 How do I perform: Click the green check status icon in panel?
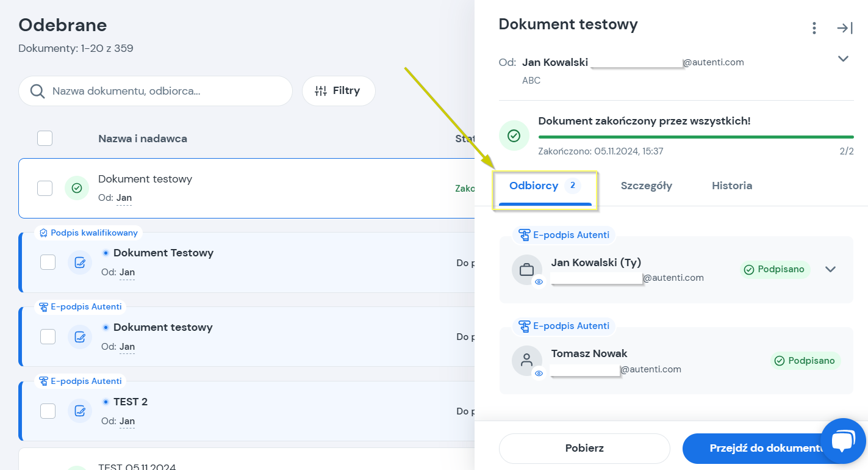(514, 136)
